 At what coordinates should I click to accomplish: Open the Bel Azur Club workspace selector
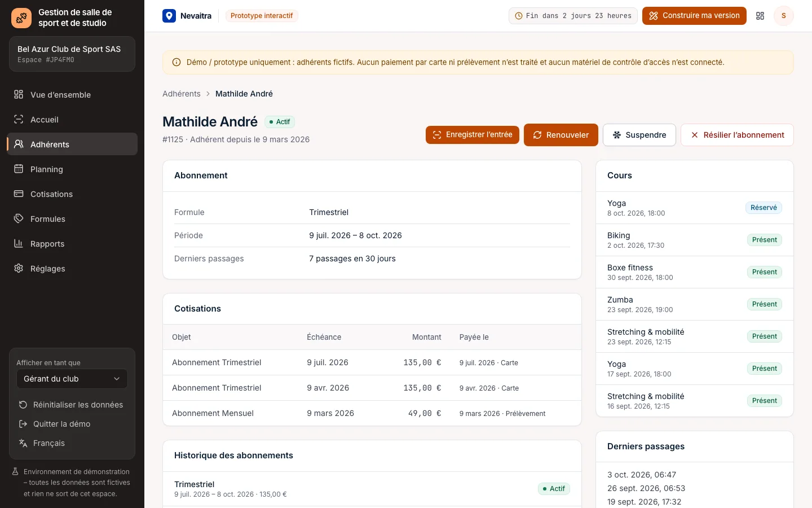[x=72, y=54]
